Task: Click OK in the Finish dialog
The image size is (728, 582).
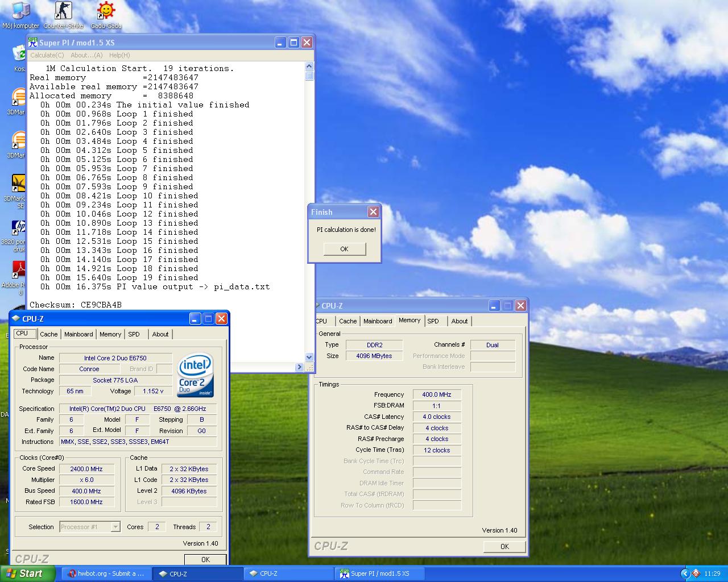Action: [344, 249]
